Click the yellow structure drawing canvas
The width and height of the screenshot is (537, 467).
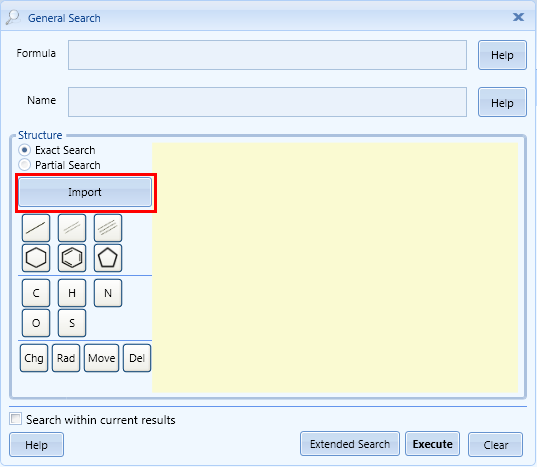point(335,268)
